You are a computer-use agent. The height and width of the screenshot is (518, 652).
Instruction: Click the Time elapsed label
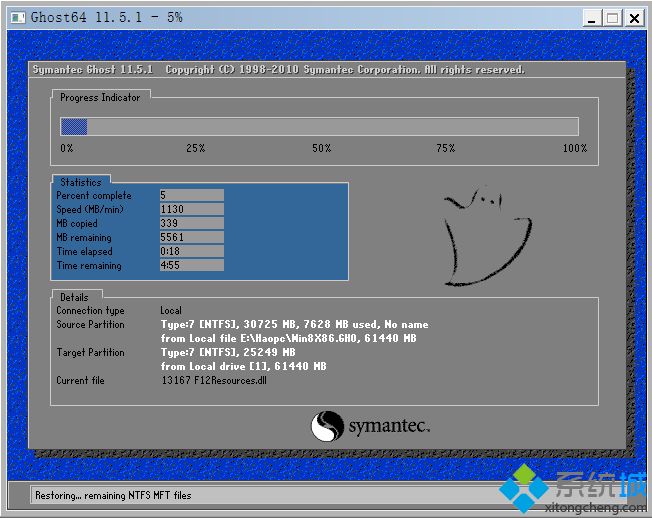click(84, 252)
